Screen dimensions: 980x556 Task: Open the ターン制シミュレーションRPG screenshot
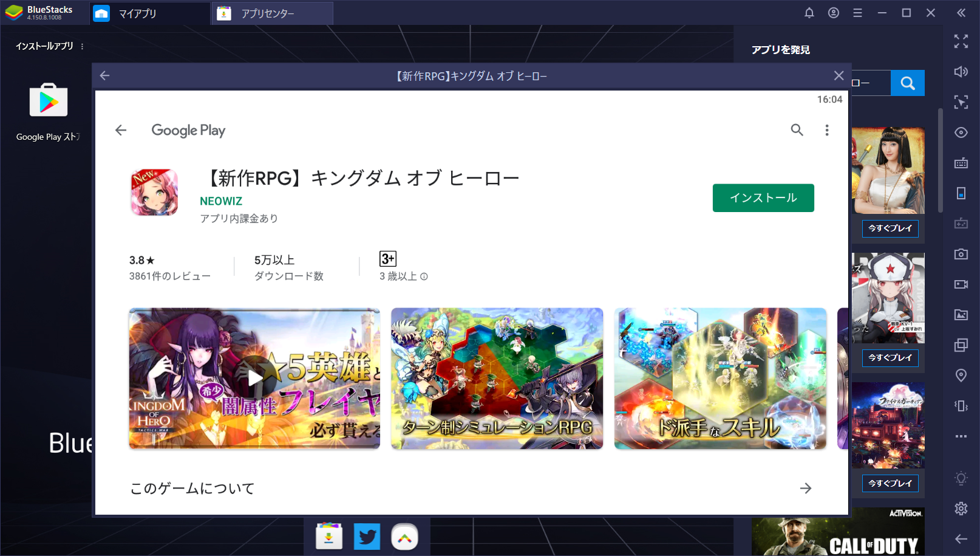pos(497,379)
